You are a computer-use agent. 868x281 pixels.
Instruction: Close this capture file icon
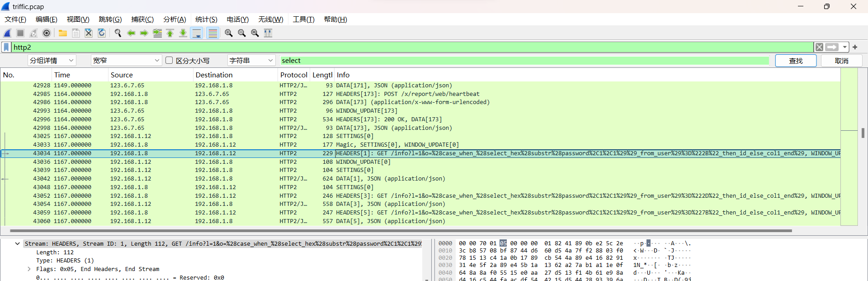pos(89,33)
